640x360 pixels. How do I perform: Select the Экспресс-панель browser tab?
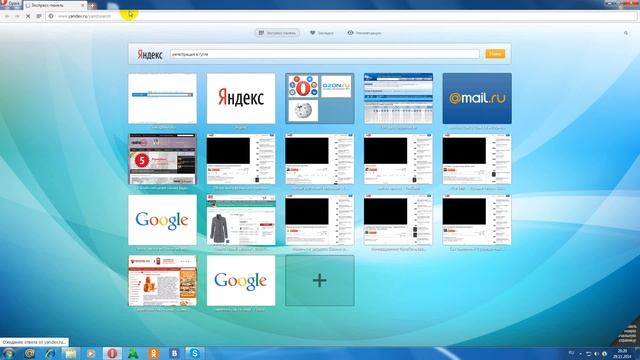coord(55,5)
